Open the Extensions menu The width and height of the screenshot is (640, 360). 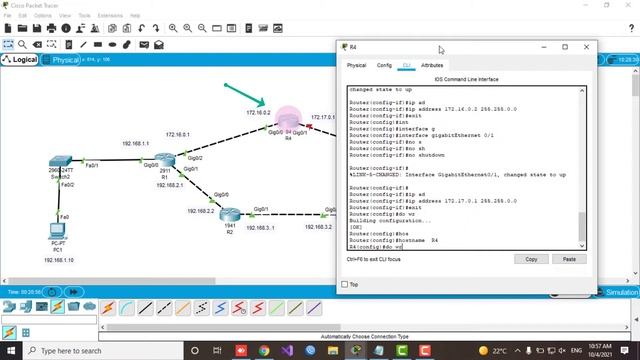pos(110,16)
